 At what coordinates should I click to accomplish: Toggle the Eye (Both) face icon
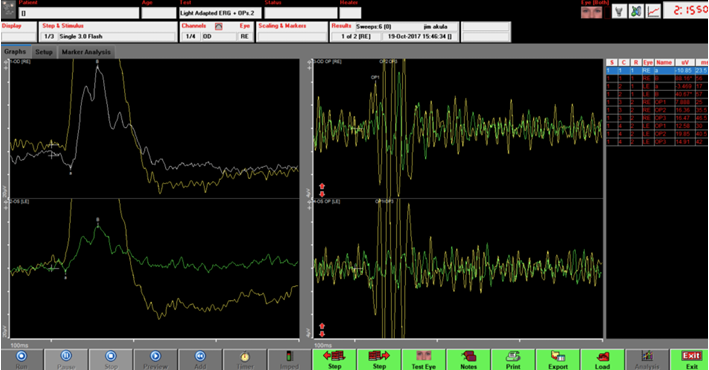pyautogui.click(x=591, y=12)
